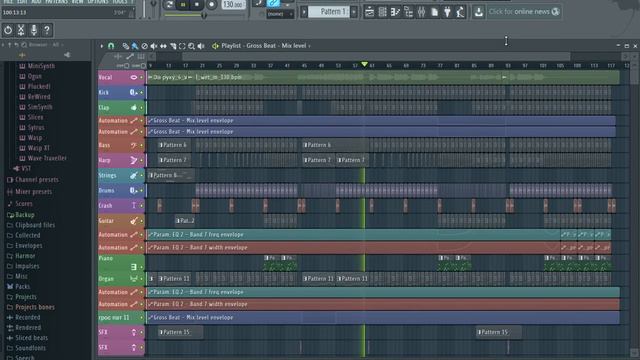The width and height of the screenshot is (640, 360).
Task: Open the OPTIONS menu
Action: (98, 2)
